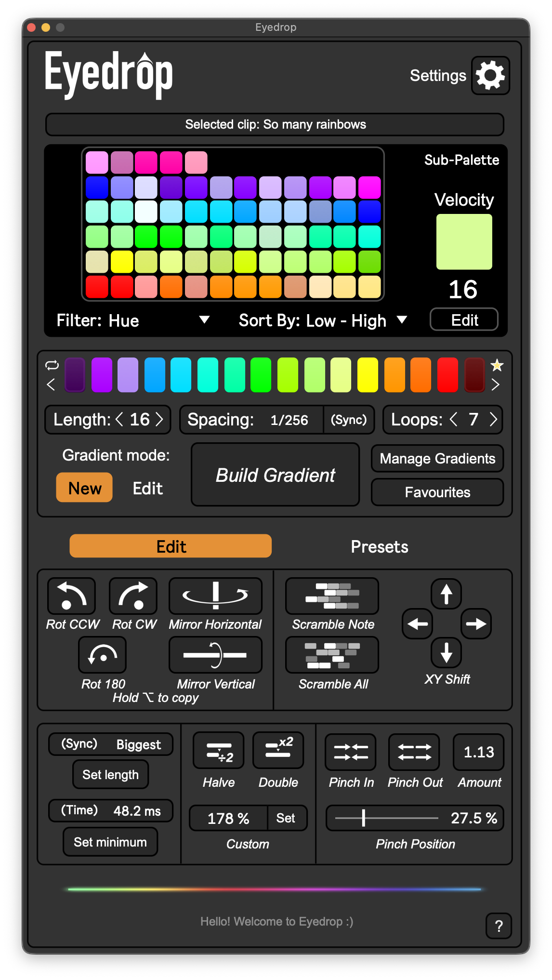Click the Set length button

pyautogui.click(x=110, y=774)
